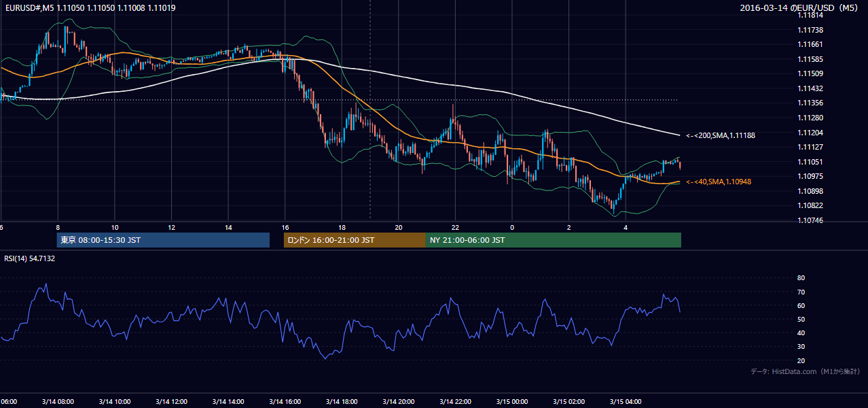Screen dimensions: 868x408
Task: Click hour tick 20 under the price chart
Action: coord(399,227)
